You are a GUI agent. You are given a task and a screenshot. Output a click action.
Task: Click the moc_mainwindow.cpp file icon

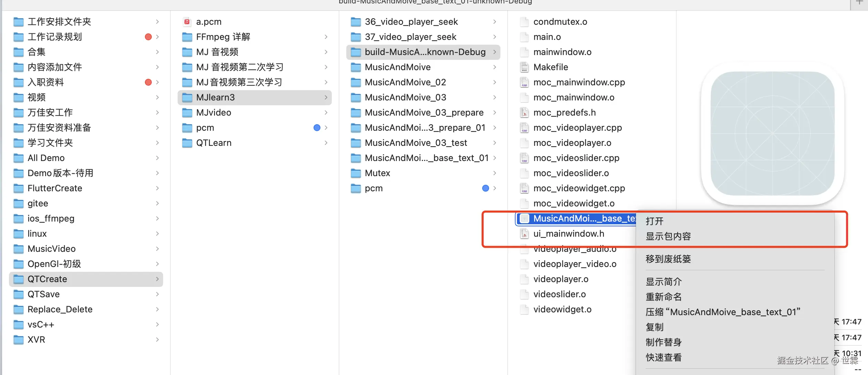pyautogui.click(x=524, y=82)
